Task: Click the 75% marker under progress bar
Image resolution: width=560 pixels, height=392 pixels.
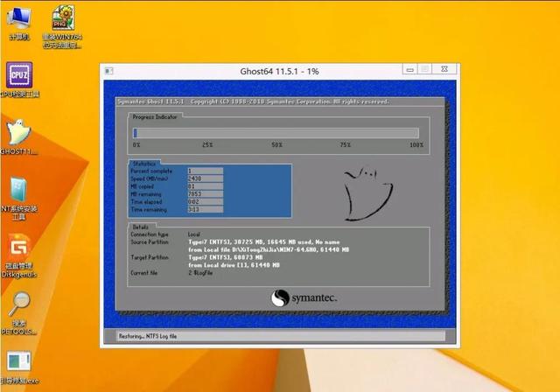Action: point(346,145)
